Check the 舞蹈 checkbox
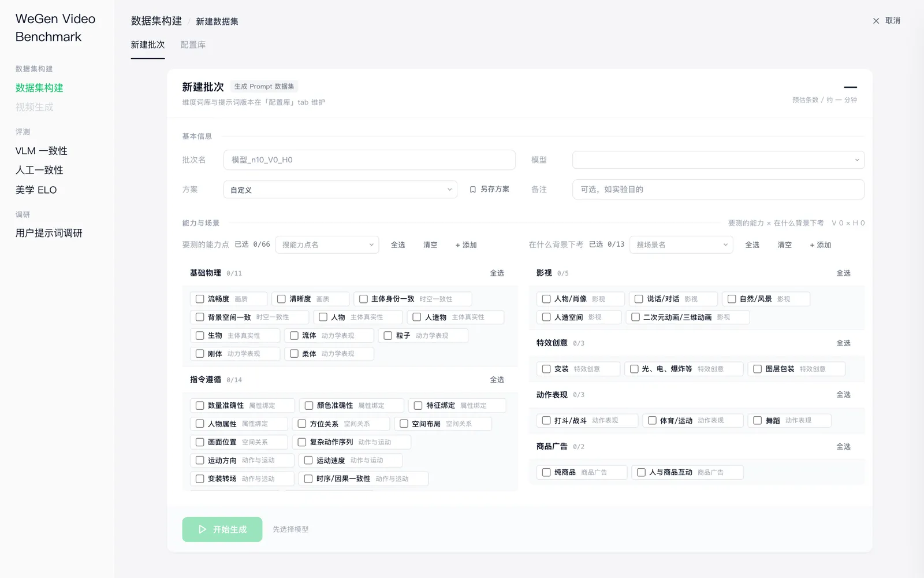The width and height of the screenshot is (924, 578). click(x=758, y=421)
